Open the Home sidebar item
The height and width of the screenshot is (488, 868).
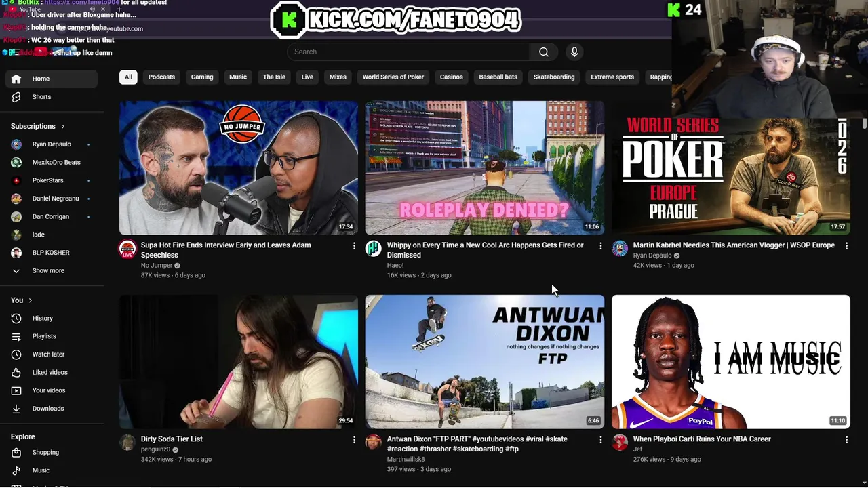click(52, 79)
